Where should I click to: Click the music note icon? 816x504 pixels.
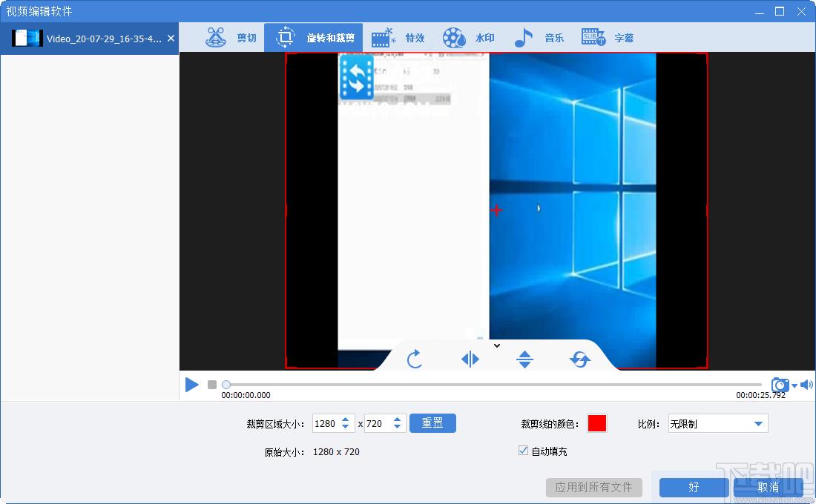[x=523, y=38]
